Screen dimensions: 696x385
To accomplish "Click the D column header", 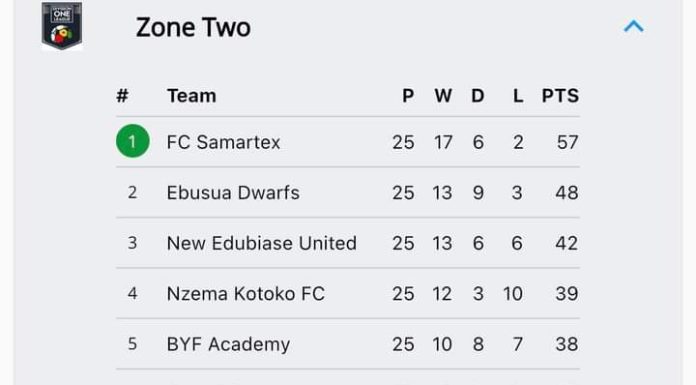I will coord(478,96).
